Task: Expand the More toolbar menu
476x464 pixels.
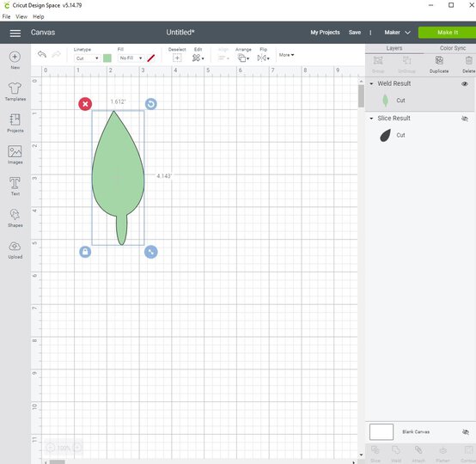Action: tap(286, 55)
